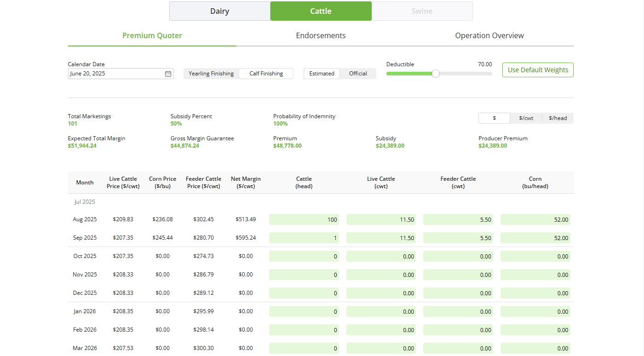Edit Oct 2025 Cattle head field

click(304, 256)
